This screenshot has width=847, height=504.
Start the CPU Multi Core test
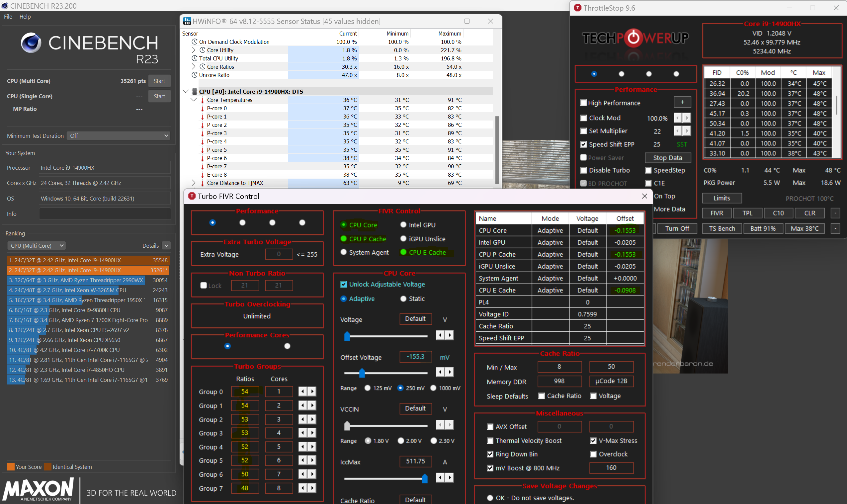tap(159, 81)
